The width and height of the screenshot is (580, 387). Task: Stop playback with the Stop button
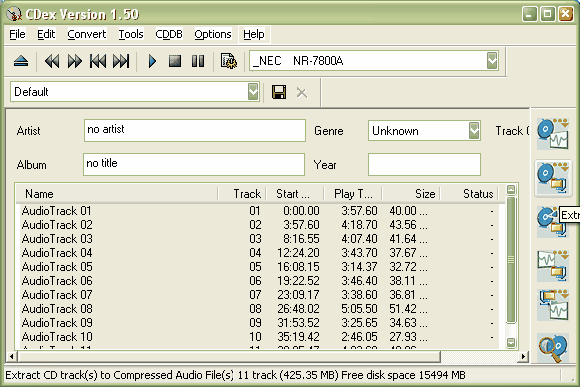(175, 61)
